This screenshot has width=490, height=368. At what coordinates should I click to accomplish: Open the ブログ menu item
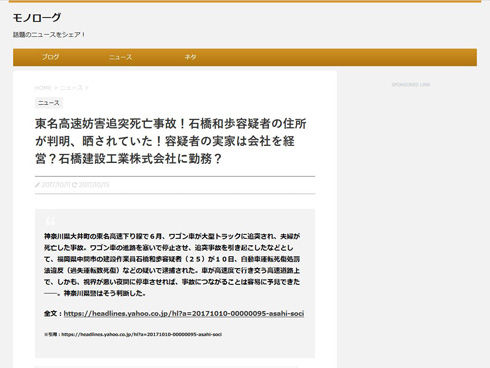click(50, 57)
